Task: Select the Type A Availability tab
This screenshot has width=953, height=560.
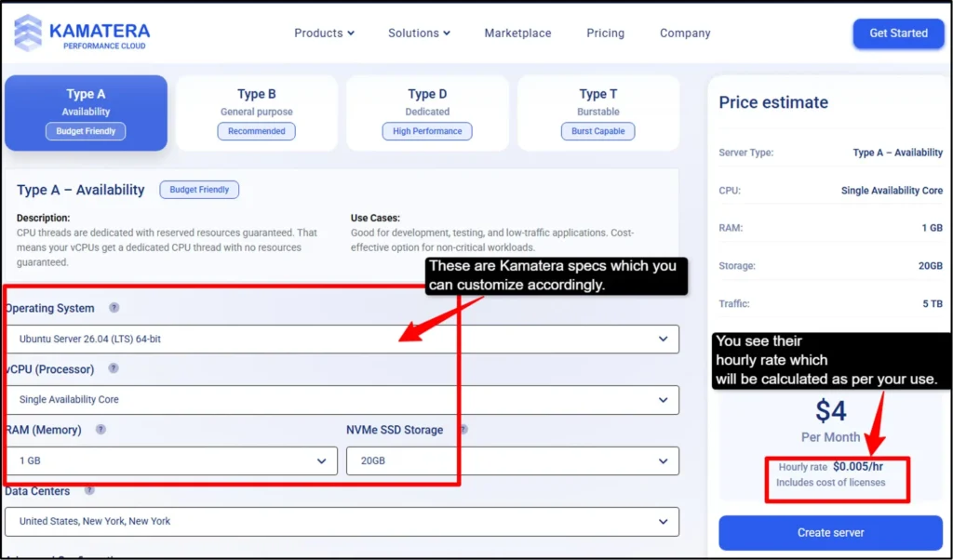Action: tap(86, 113)
